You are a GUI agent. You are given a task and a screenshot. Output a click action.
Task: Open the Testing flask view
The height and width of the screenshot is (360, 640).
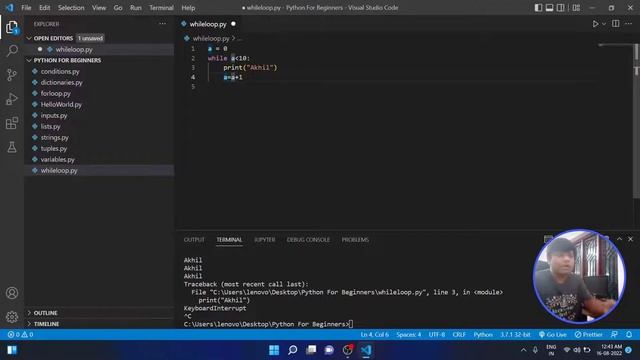[12, 147]
